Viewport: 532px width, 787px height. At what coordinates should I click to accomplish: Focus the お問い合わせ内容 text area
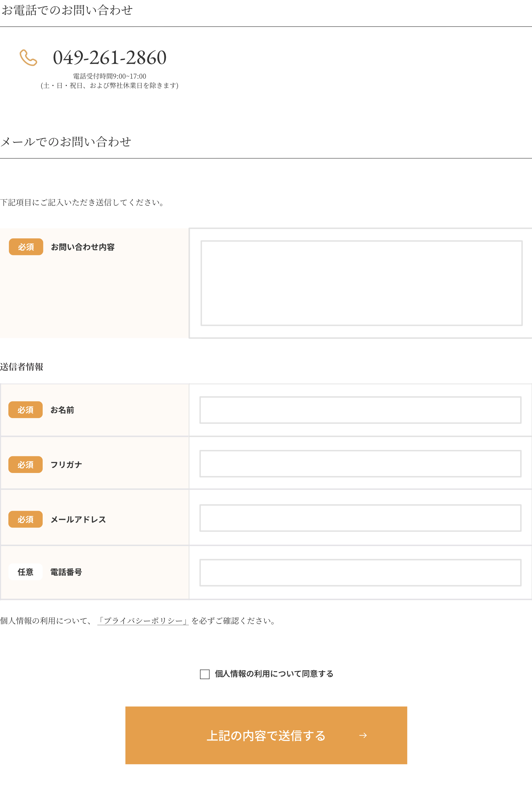tap(361, 283)
